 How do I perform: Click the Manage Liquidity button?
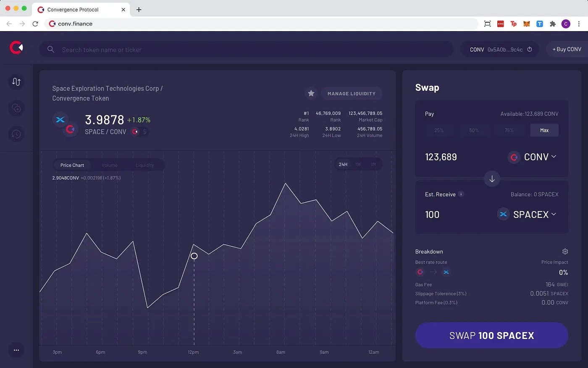coord(352,93)
